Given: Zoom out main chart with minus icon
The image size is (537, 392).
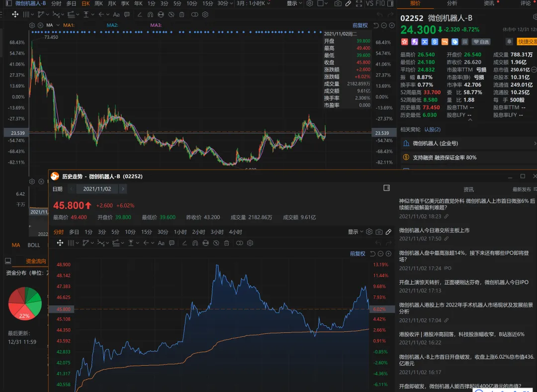Looking at the screenshot, I should click(x=384, y=25).
